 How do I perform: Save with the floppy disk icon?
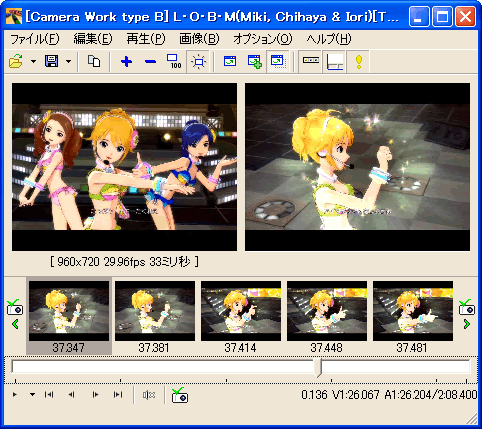click(x=52, y=61)
